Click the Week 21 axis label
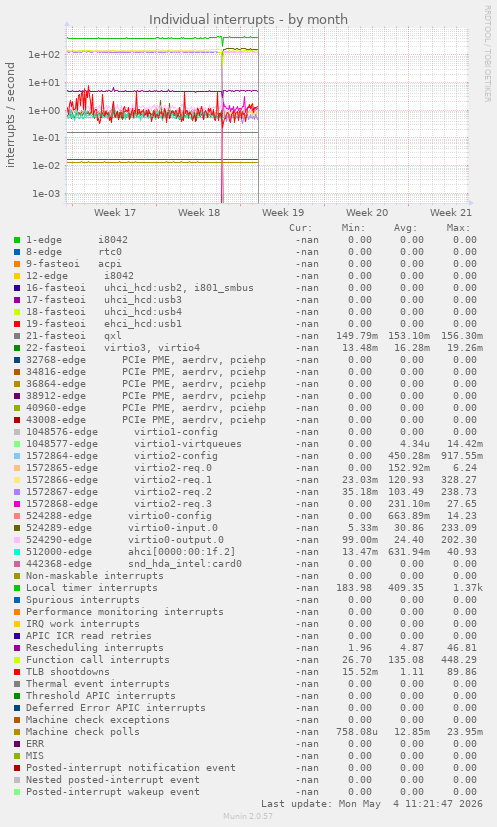This screenshot has width=497, height=827. pos(451,213)
